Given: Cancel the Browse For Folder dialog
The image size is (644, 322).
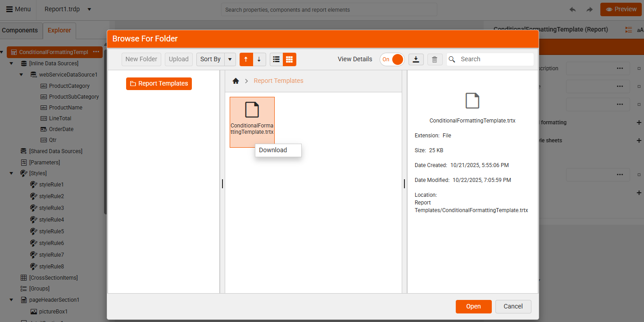Looking at the screenshot, I should [x=513, y=307].
